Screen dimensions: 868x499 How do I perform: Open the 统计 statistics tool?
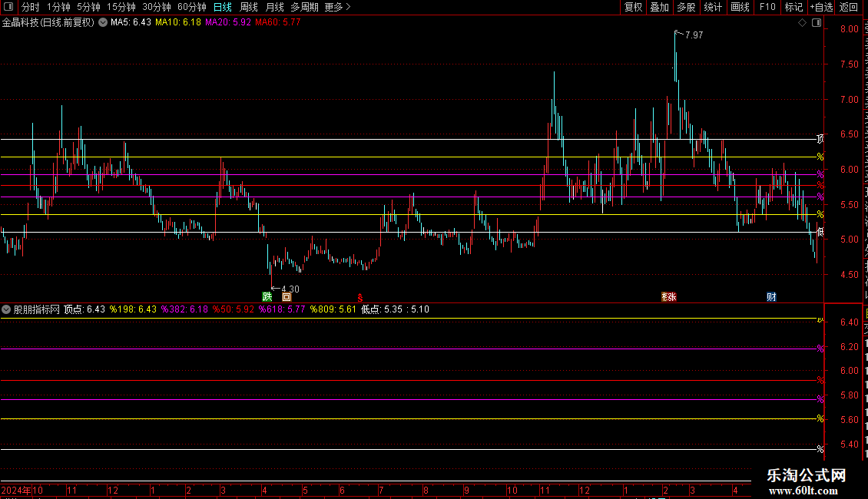(713, 7)
